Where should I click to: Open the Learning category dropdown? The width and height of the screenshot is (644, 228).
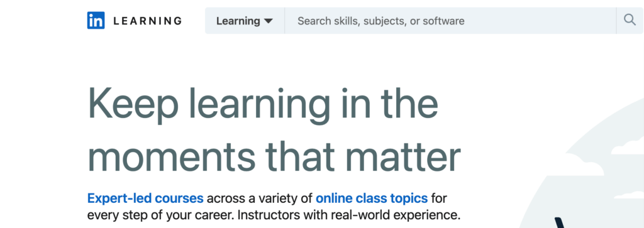[x=245, y=21]
